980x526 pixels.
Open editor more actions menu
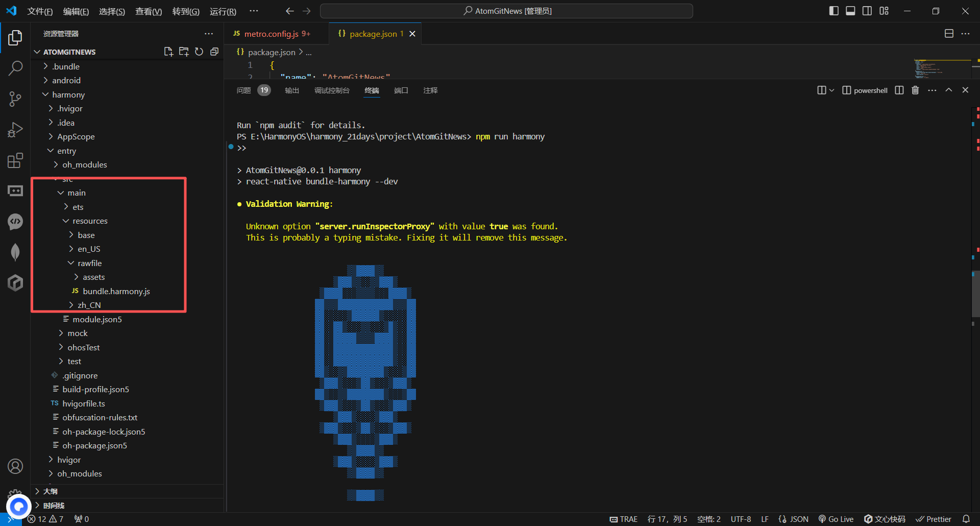point(965,34)
